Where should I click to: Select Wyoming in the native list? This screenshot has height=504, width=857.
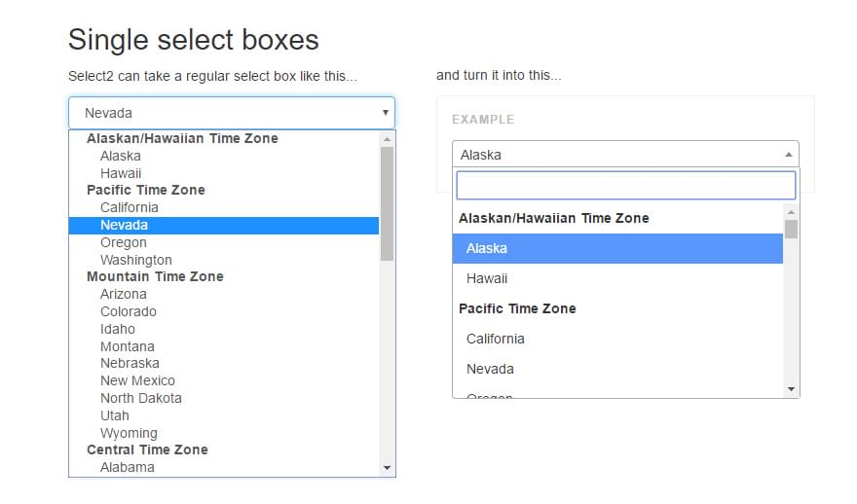[129, 433]
